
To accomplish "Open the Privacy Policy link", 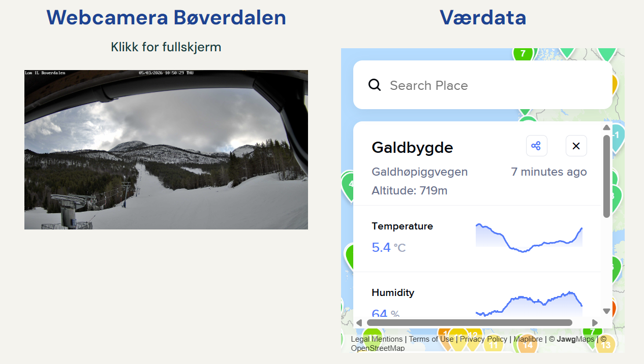I will (x=483, y=339).
